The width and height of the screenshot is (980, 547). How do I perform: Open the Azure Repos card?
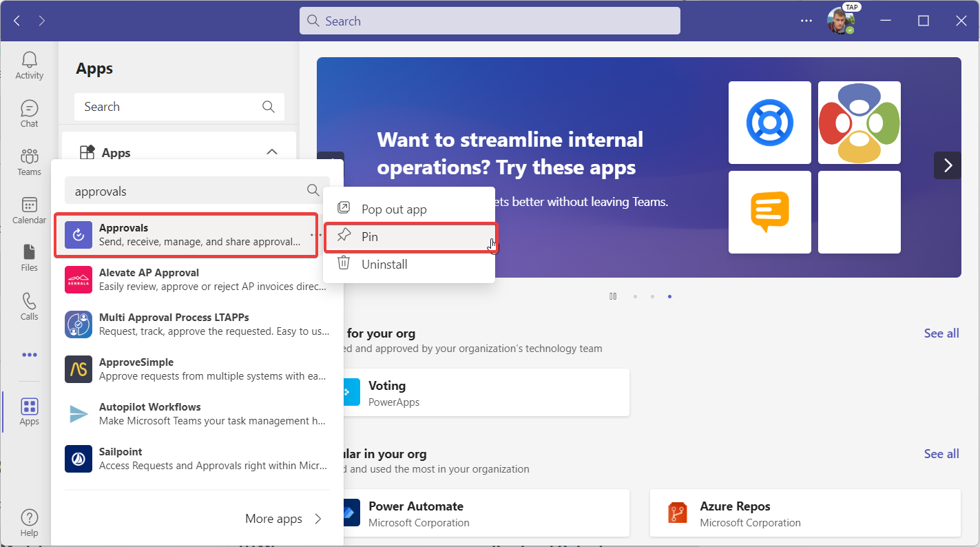pos(805,513)
